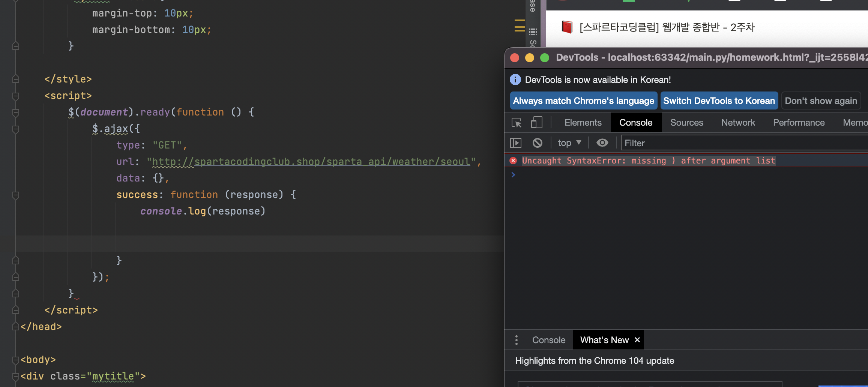Viewport: 868px width, 387px height.
Task: Click the fold marker at the </style> line
Action: pos(16,79)
